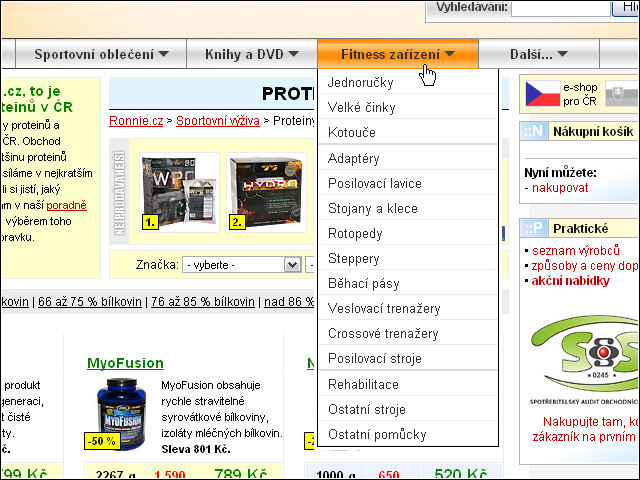640x480 pixels.
Task: Click the -50 % discount badge on MyoFusion
Action: point(102,441)
